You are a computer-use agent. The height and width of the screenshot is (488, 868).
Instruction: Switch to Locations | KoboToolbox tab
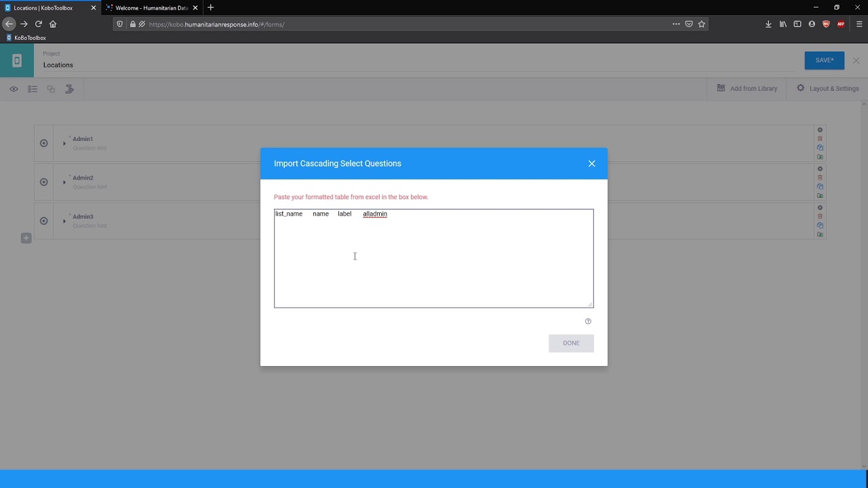click(x=50, y=7)
